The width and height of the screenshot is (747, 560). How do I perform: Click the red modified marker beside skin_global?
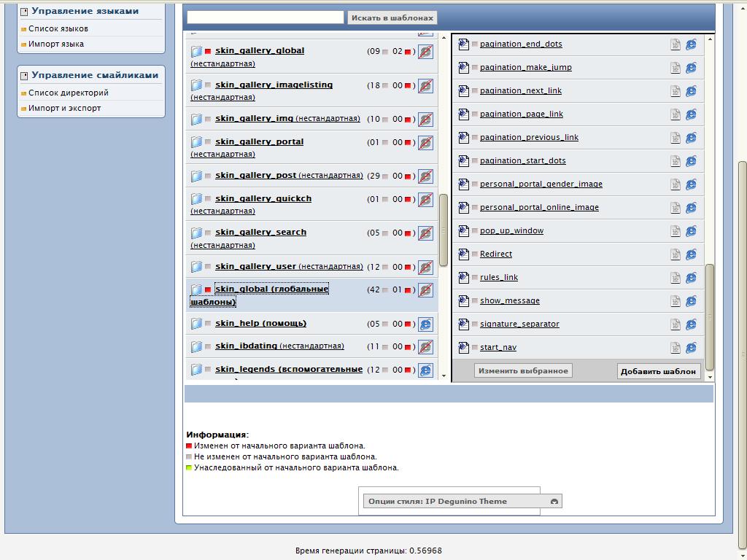tap(208, 289)
